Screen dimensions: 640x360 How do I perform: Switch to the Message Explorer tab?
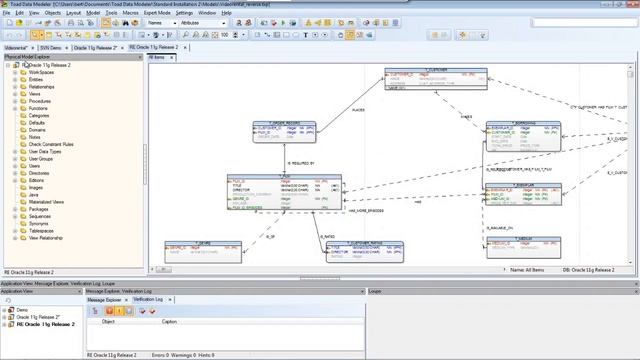tap(104, 300)
